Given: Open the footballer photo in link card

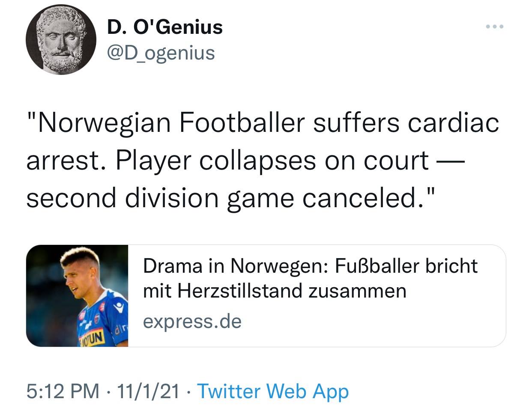Looking at the screenshot, I should [x=78, y=296].
